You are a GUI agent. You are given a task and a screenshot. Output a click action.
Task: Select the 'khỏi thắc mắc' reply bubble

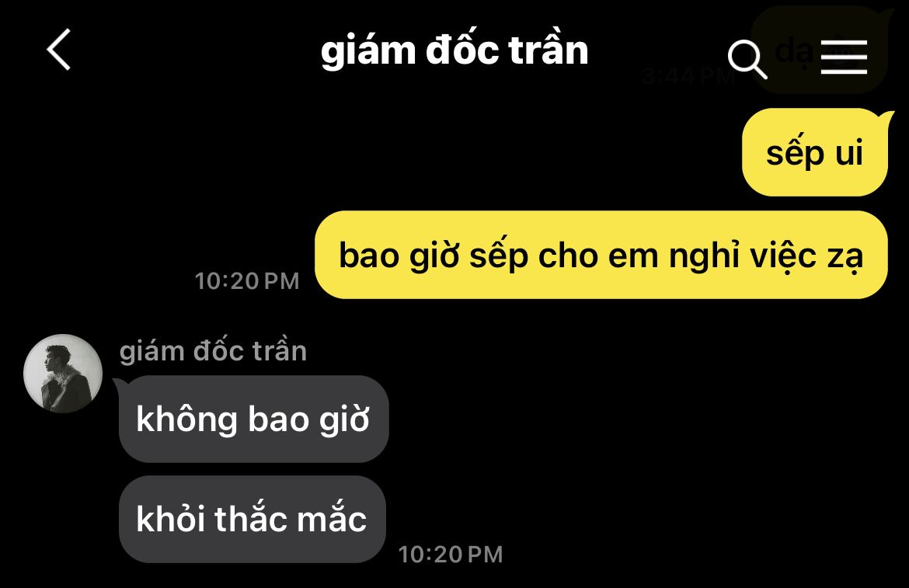[252, 519]
